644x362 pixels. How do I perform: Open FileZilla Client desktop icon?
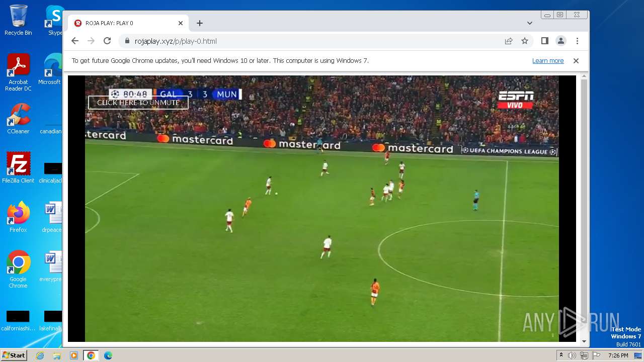pyautogui.click(x=18, y=168)
